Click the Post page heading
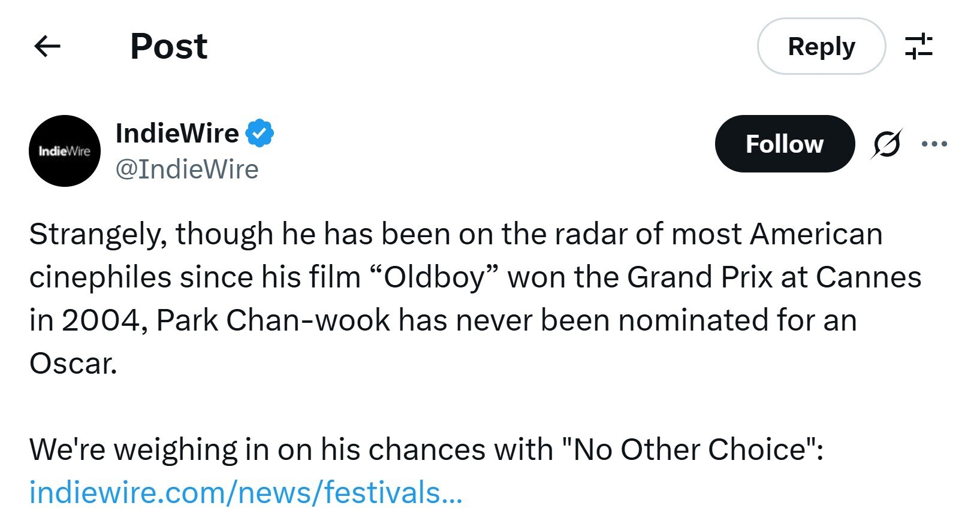 point(168,46)
